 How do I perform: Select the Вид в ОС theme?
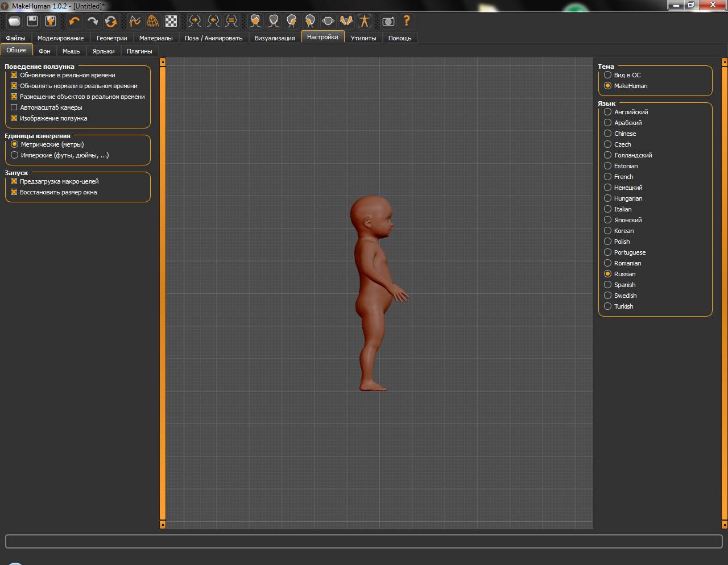(607, 75)
